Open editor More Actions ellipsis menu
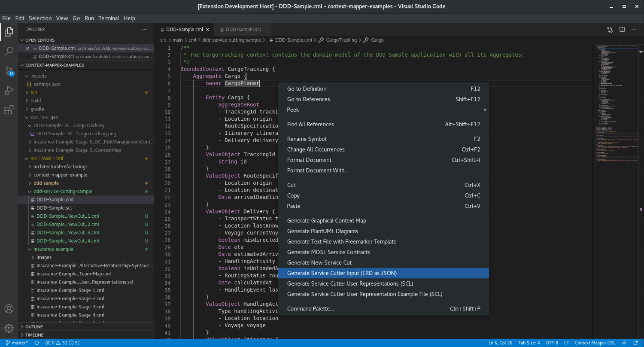The height and width of the screenshot is (347, 644). coord(634,30)
